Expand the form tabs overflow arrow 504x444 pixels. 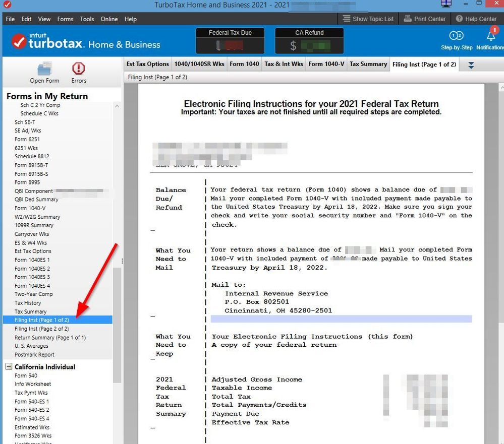click(471, 65)
